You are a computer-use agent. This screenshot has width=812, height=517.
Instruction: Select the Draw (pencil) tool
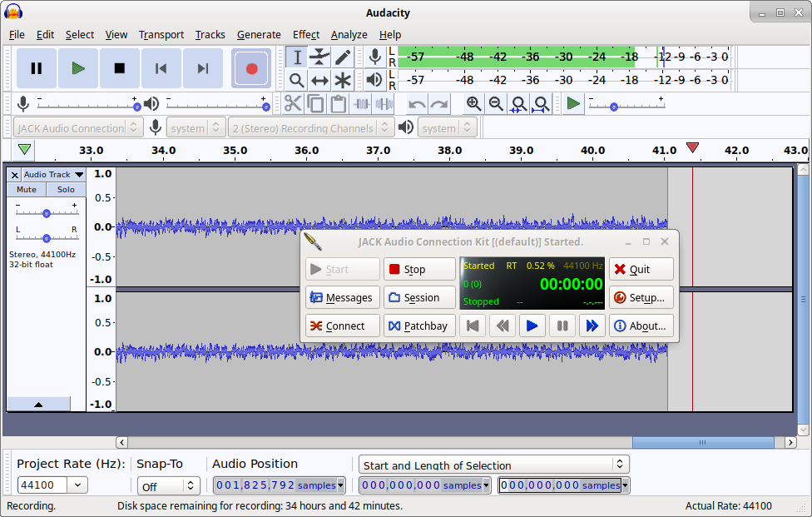(342, 57)
